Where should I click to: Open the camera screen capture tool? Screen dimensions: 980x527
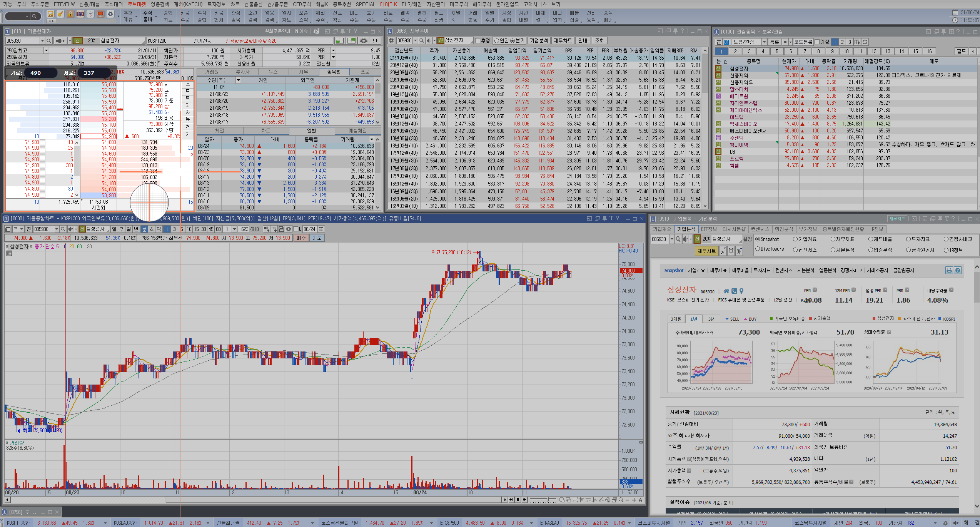[x=80, y=14]
